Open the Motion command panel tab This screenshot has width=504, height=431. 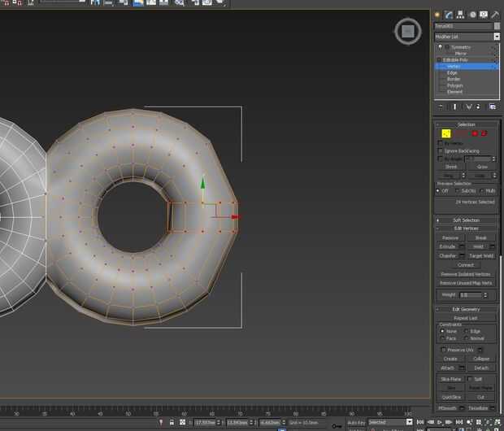(472, 15)
